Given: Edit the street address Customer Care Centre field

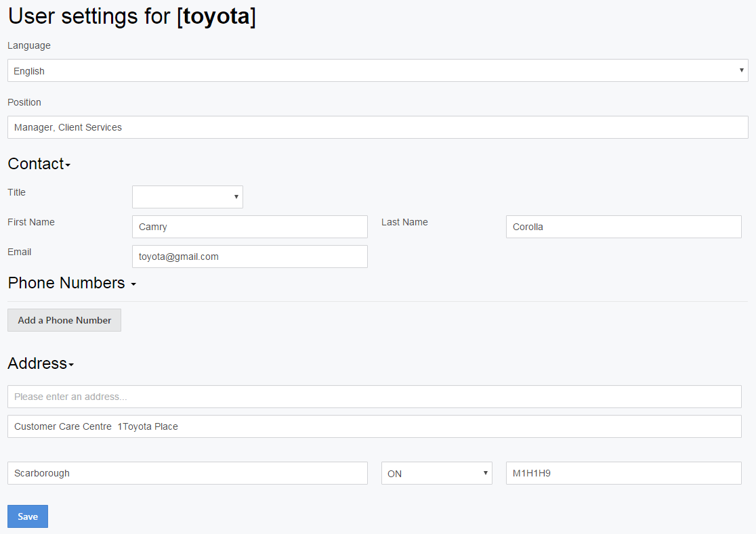Looking at the screenshot, I should (374, 426).
